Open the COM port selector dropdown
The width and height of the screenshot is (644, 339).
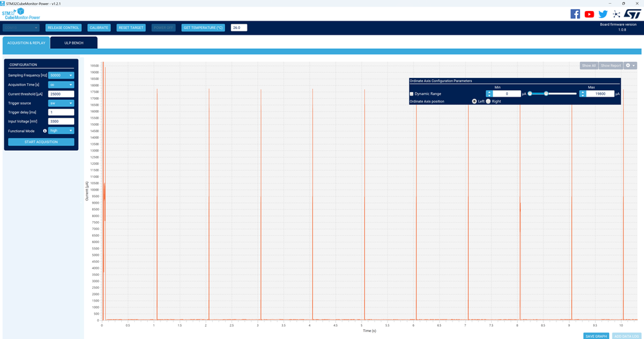click(21, 28)
